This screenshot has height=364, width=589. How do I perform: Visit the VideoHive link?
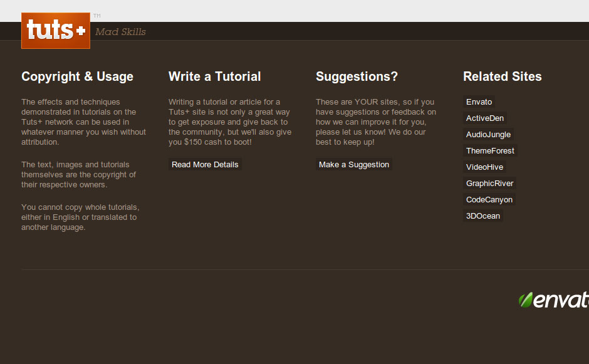pyautogui.click(x=484, y=167)
